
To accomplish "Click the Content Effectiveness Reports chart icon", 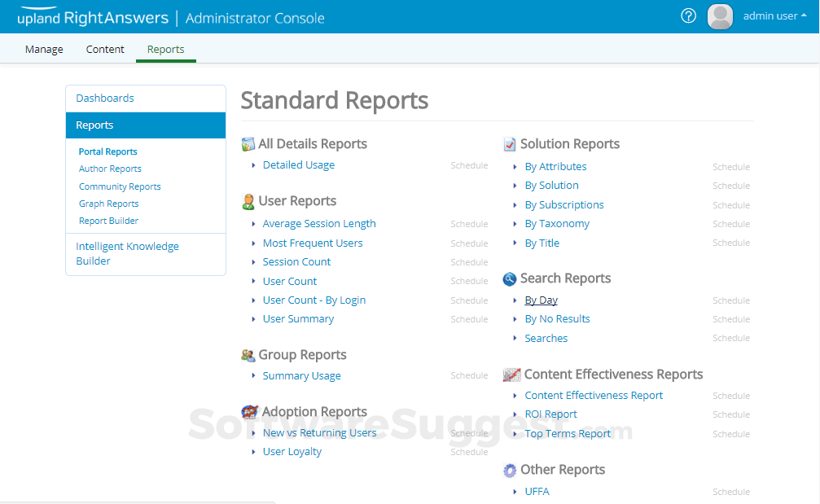I will click(511, 375).
